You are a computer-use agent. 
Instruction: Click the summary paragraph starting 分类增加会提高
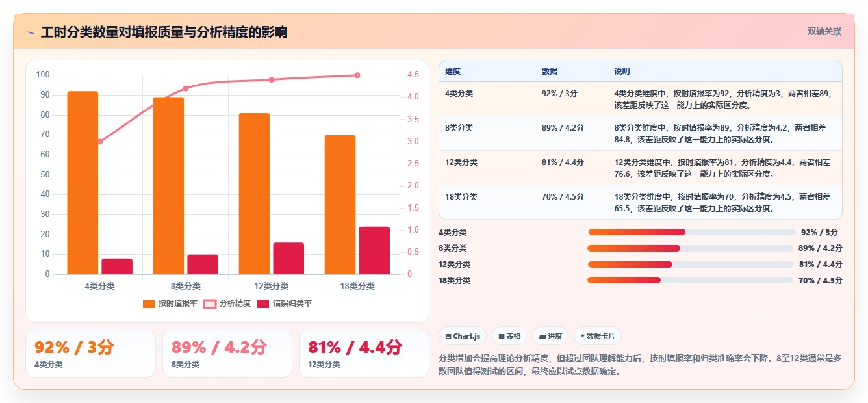[x=641, y=365]
